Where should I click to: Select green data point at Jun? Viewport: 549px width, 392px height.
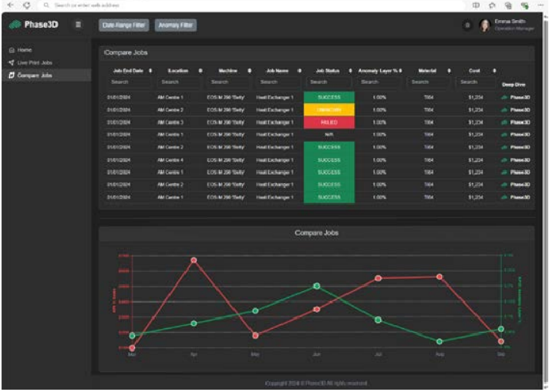point(316,286)
